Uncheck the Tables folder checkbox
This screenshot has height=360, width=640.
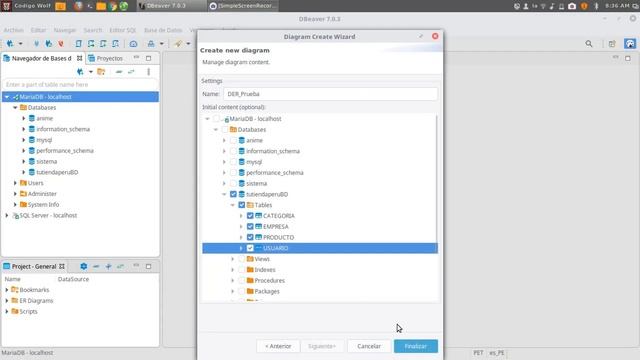pyautogui.click(x=242, y=205)
